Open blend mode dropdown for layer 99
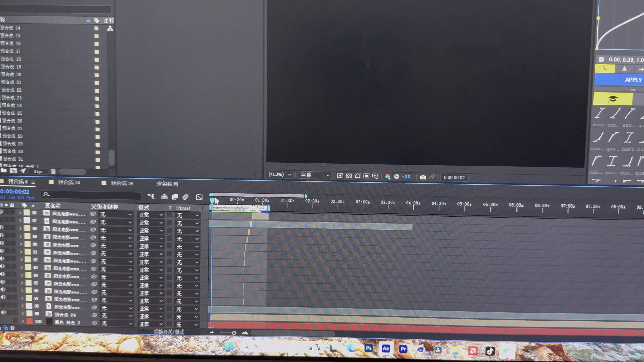The image size is (644, 362). pos(151,316)
